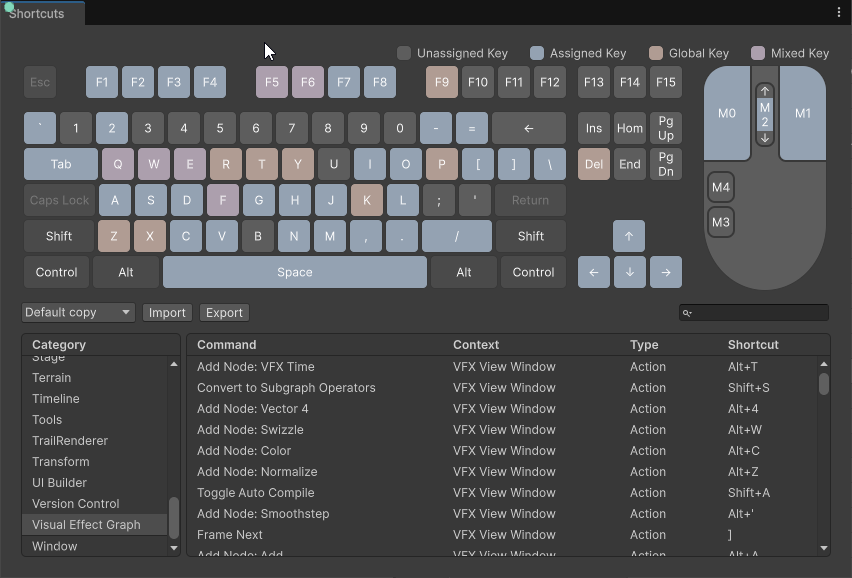Click the Assigned Key legend swatch
Screen dimensions: 852x578
537,53
